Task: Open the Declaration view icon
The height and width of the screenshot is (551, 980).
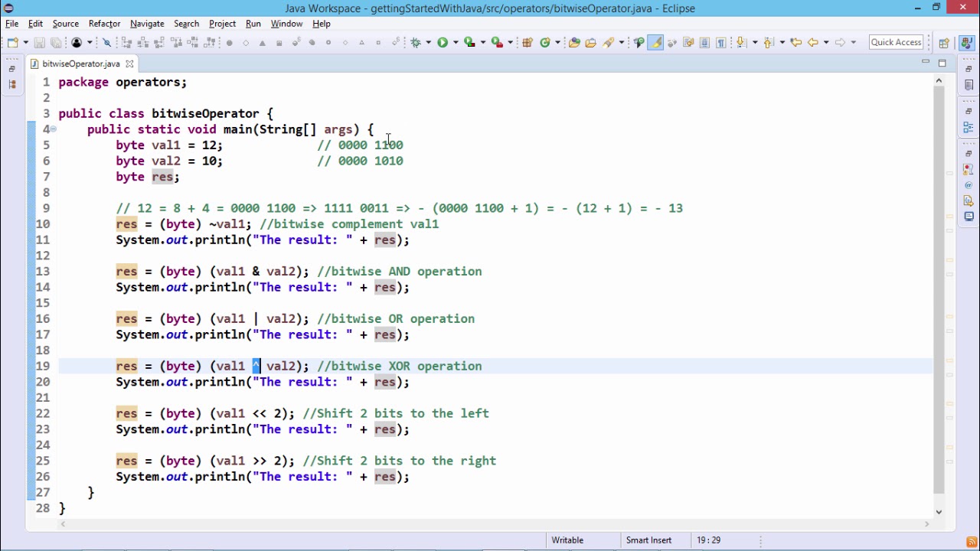Action: pos(969,201)
